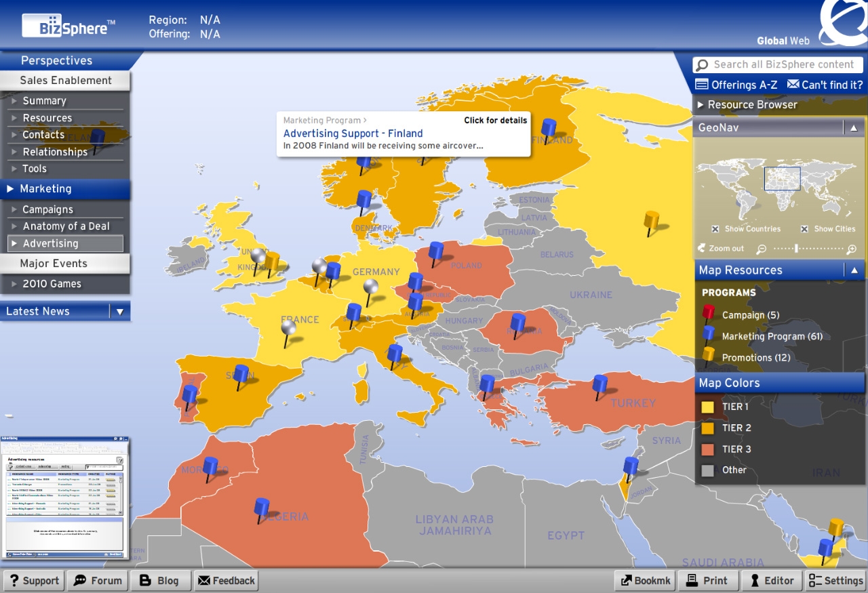Open the Sales Enablement section
Screen dimensions: 868x593
65,81
